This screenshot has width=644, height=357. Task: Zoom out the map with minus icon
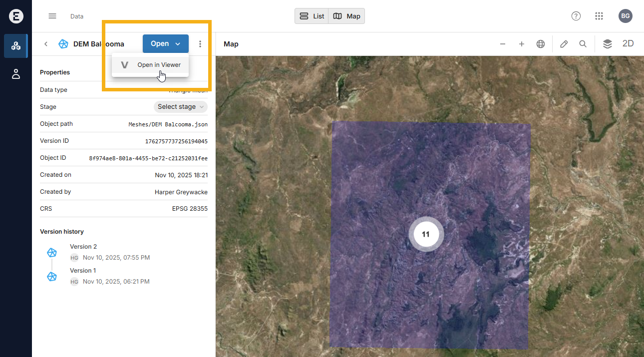tap(503, 44)
